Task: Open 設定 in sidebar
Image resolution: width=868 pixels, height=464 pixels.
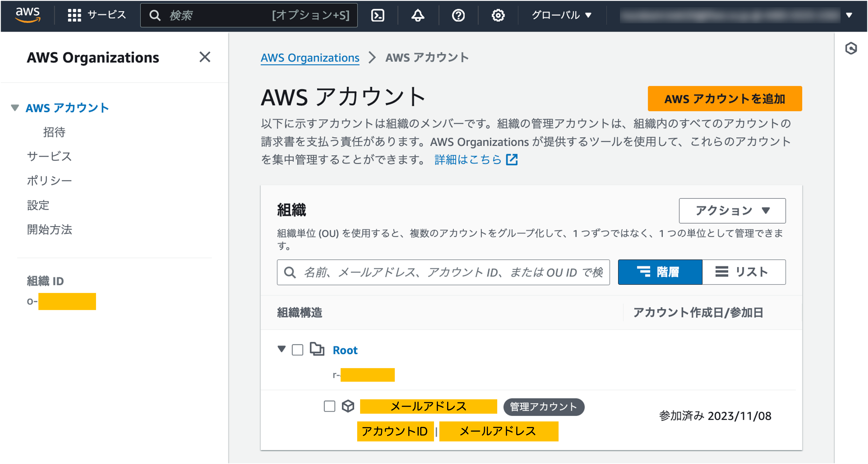Action: click(38, 205)
